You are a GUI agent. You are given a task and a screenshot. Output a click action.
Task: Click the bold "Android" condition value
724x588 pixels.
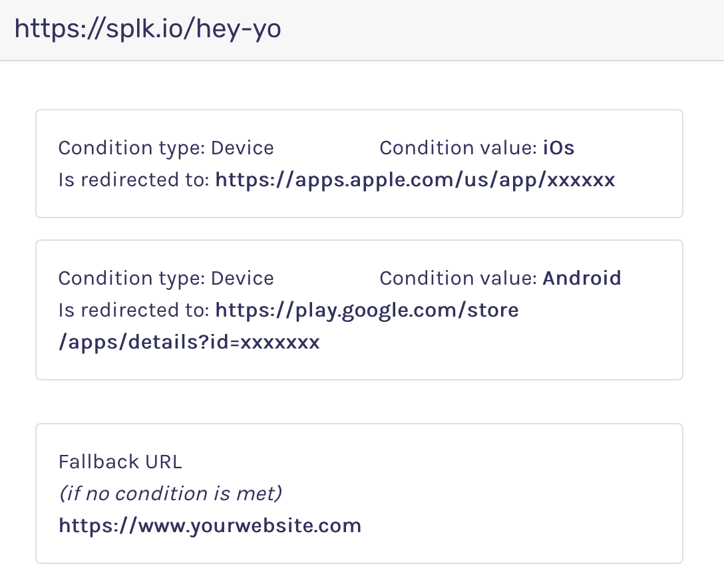coord(582,278)
